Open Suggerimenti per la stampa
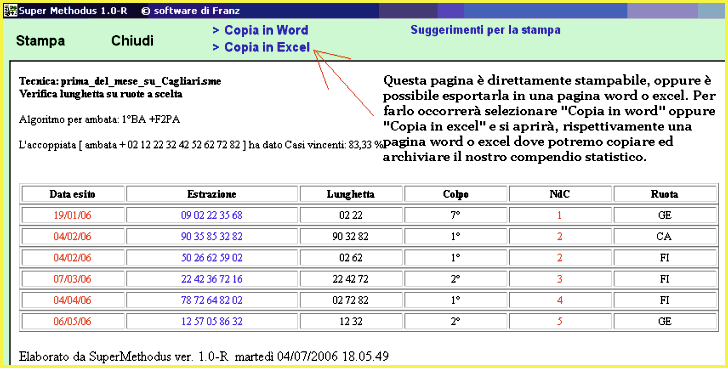 coord(485,30)
